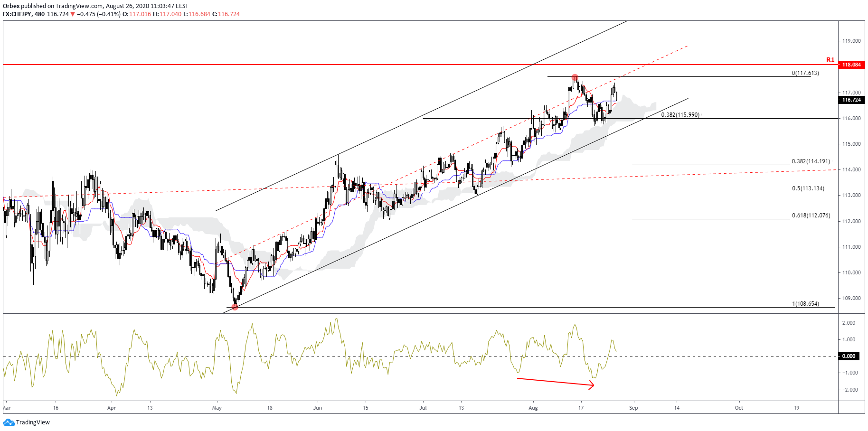Image resolution: width=868 pixels, height=431 pixels.
Task: Click the 0.5(113.134) Fibonacci extension label
Action: pos(808,188)
